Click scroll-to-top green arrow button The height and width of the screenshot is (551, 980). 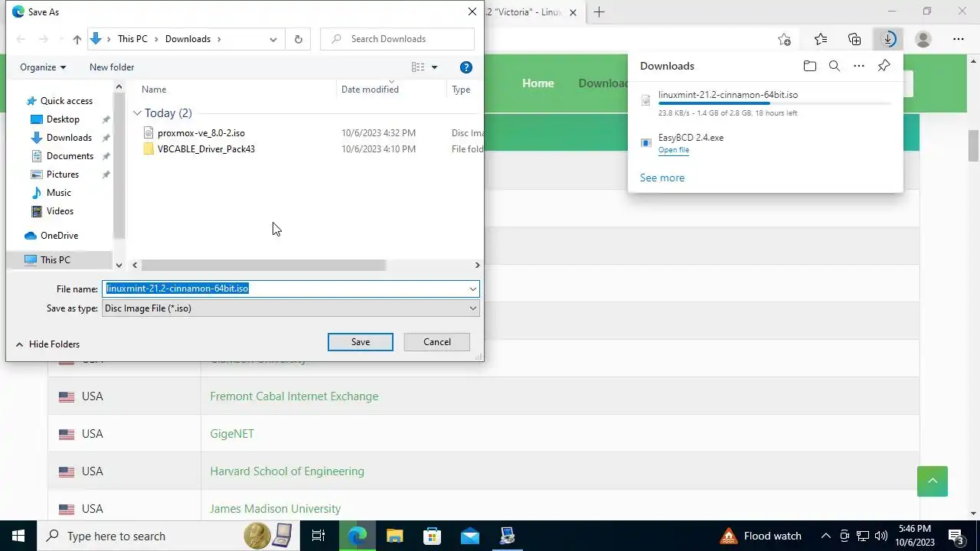[933, 481]
